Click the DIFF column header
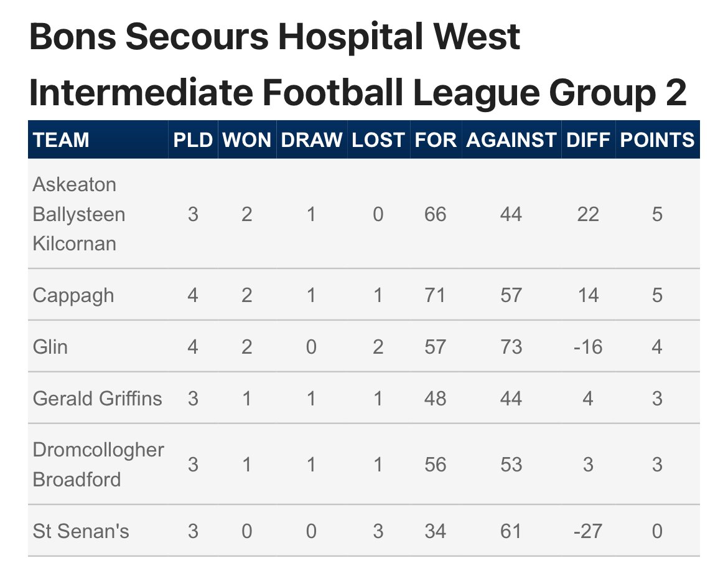The height and width of the screenshot is (586, 728). click(x=587, y=140)
